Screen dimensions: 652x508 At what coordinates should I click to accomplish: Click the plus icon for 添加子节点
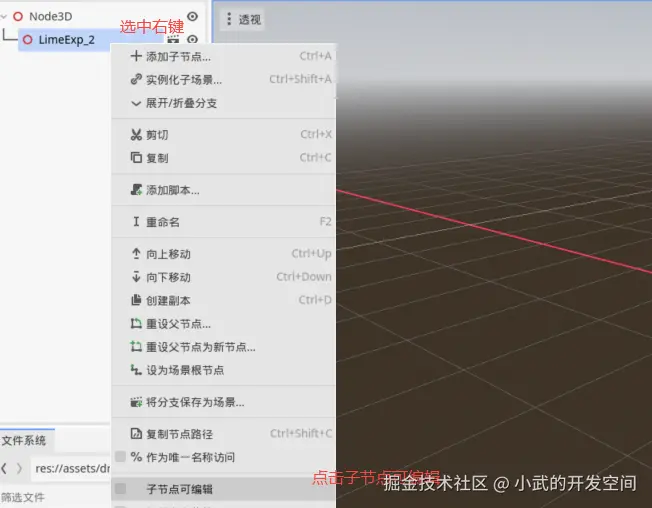[x=136, y=56]
